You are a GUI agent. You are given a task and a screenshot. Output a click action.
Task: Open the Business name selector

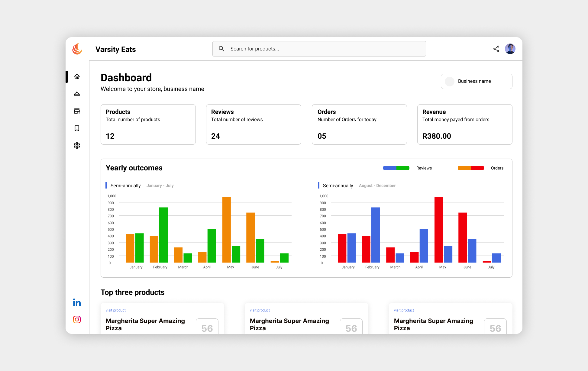pos(476,81)
